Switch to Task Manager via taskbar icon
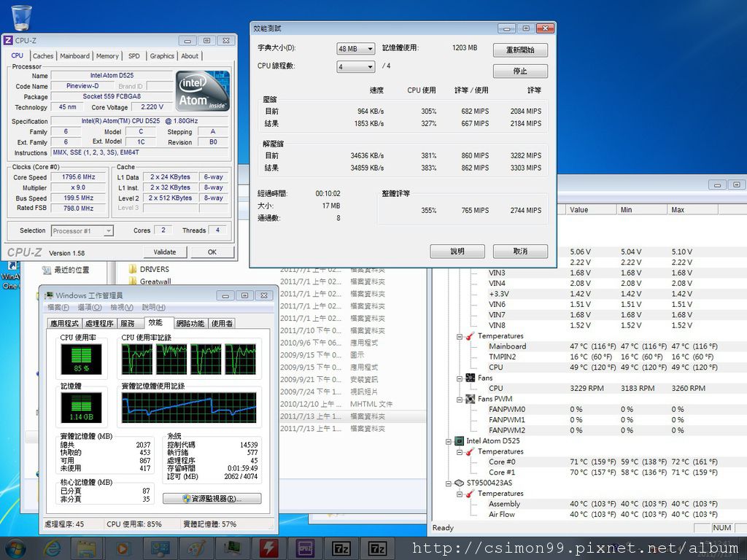747x560 pixels. tap(232, 548)
